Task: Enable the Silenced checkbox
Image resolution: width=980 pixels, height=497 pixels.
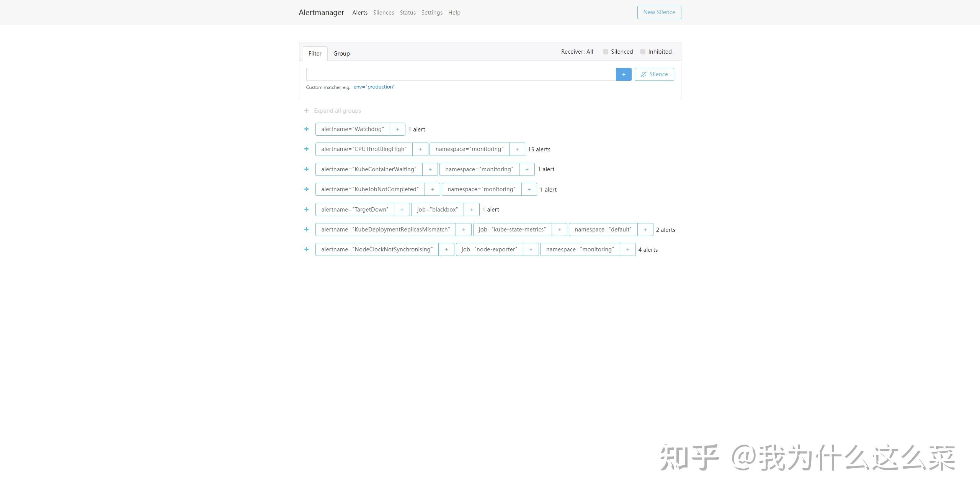Action: click(605, 51)
